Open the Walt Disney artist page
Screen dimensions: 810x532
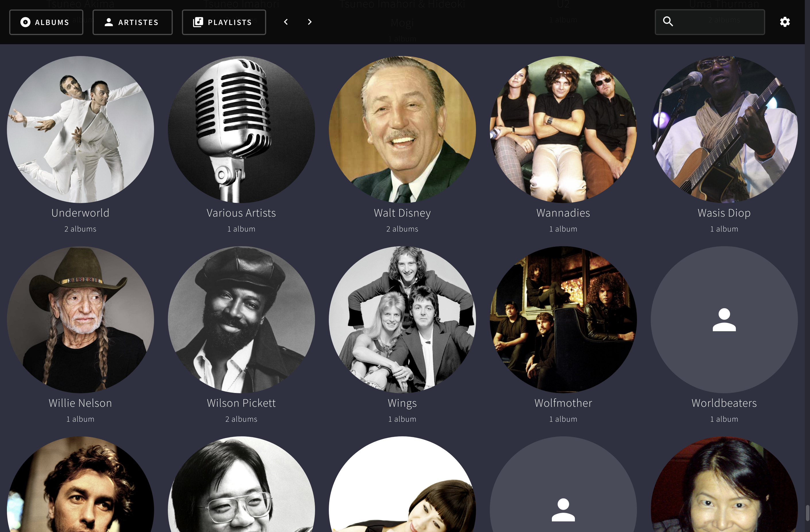coord(402,129)
